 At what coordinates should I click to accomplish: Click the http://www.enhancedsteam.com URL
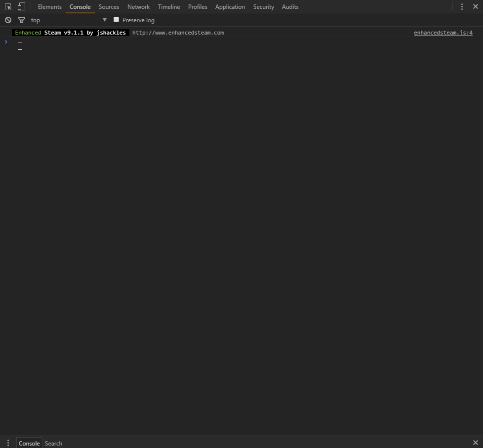(178, 33)
